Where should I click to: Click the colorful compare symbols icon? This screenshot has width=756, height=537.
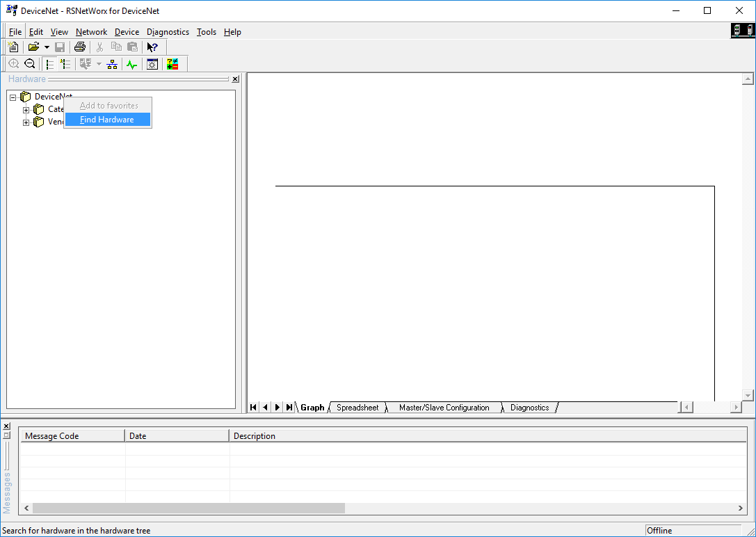pos(172,63)
